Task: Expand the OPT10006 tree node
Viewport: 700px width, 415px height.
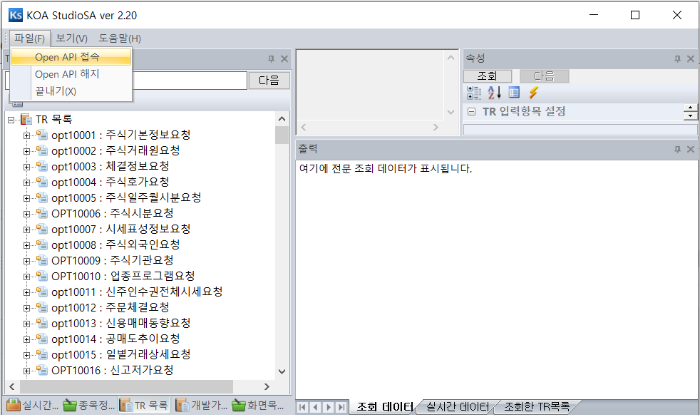Action: (27, 214)
